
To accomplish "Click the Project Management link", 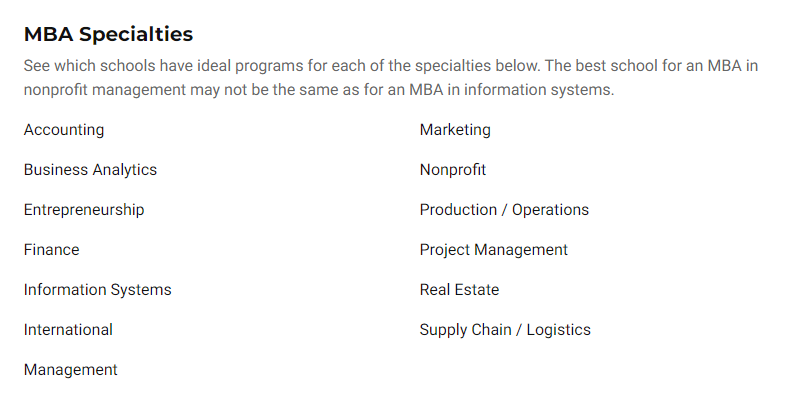I will [x=493, y=250].
